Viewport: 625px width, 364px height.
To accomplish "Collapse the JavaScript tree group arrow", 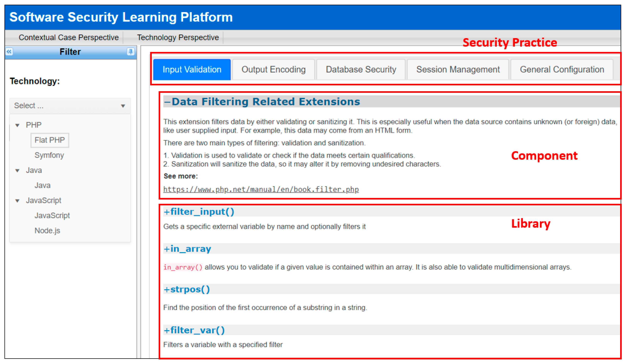I will tap(17, 201).
